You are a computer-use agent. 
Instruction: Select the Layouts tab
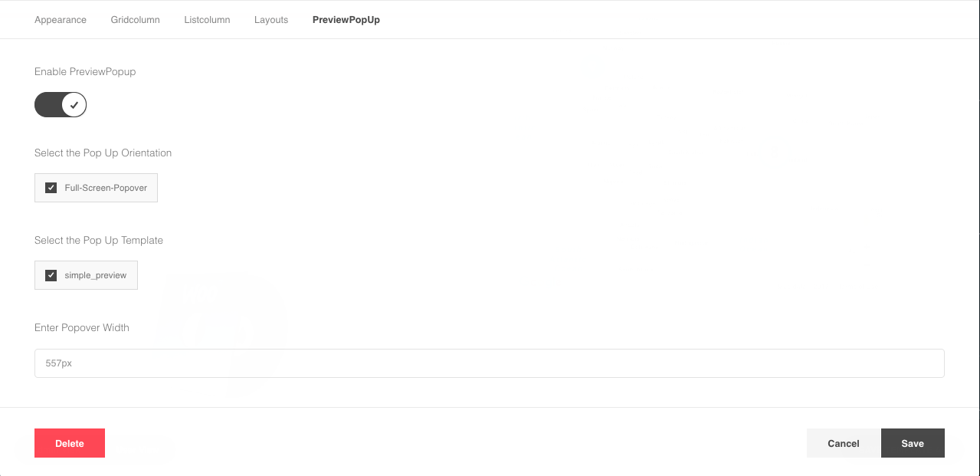(271, 20)
